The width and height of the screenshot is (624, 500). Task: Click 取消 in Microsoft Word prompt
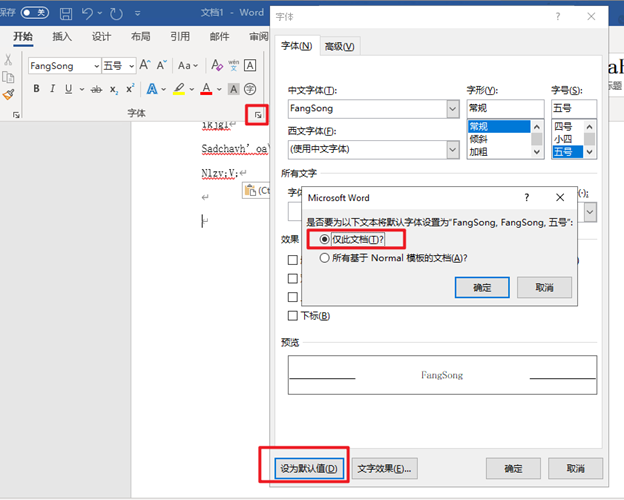(x=544, y=287)
